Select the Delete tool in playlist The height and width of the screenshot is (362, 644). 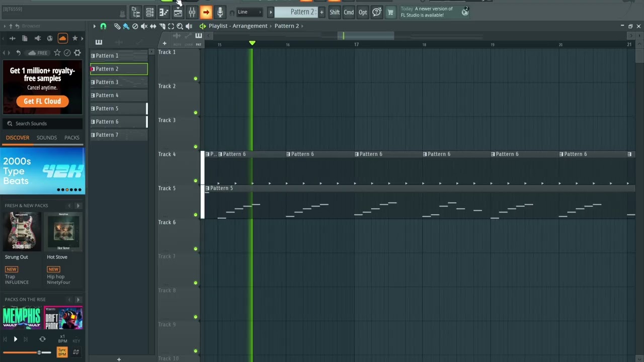point(135,26)
